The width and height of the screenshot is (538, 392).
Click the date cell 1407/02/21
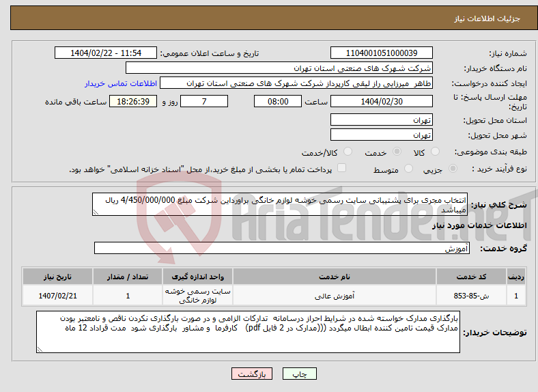pos(57,296)
